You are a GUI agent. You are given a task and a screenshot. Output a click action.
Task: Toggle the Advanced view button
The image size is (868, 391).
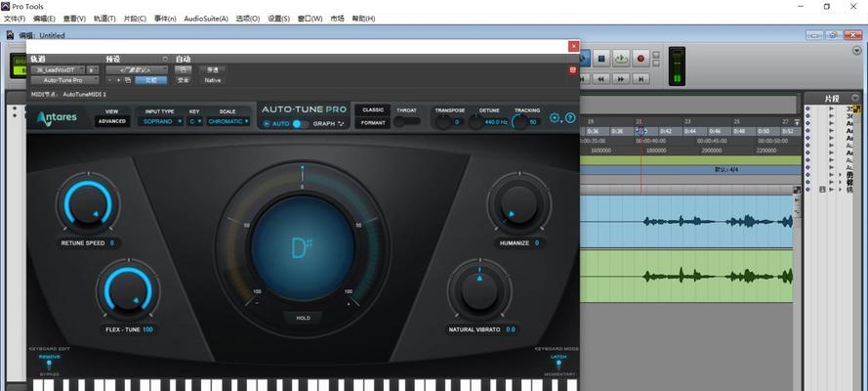[x=112, y=121]
